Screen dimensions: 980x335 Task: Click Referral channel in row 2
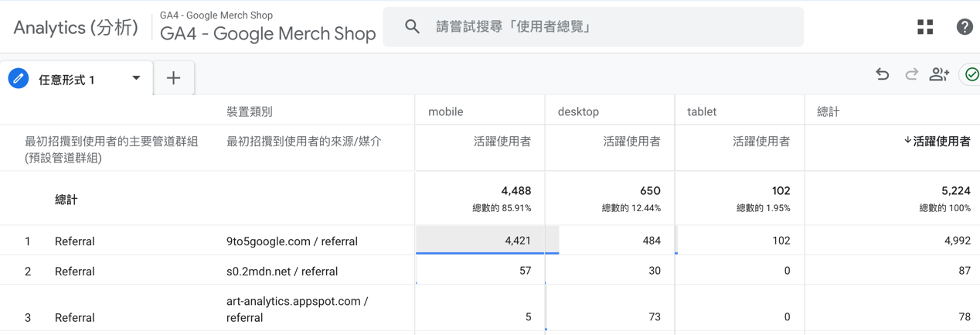[75, 272]
